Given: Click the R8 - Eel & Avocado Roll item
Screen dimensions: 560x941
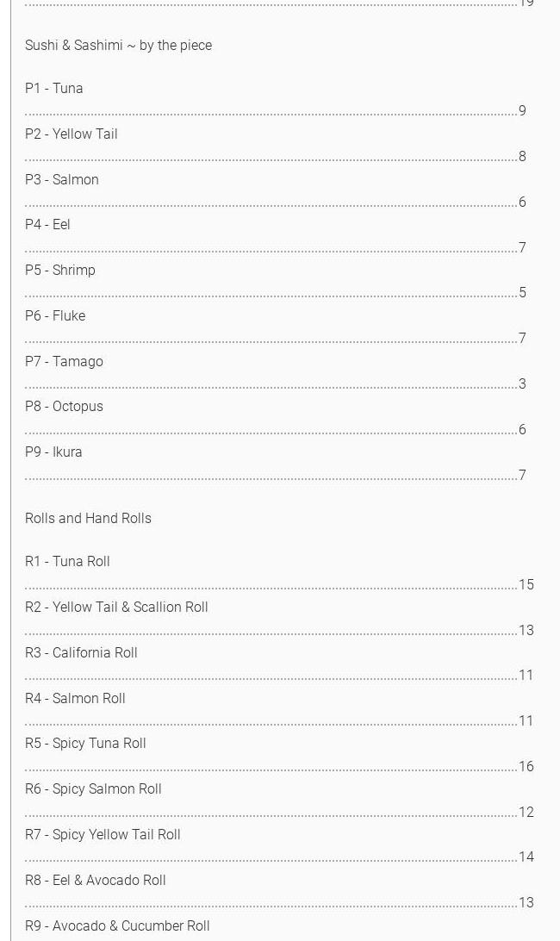Looking at the screenshot, I should click(96, 881).
